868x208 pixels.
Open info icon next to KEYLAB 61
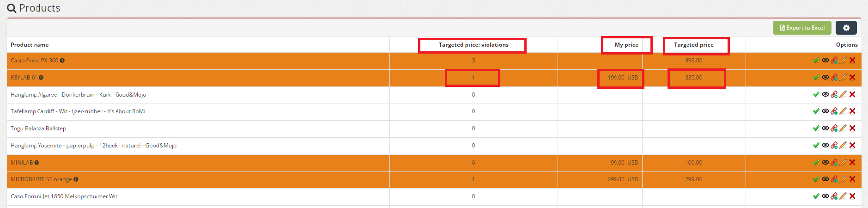pyautogui.click(x=41, y=78)
